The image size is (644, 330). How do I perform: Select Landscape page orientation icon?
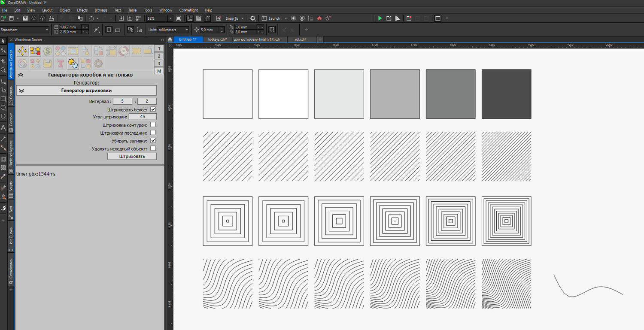pos(118,30)
